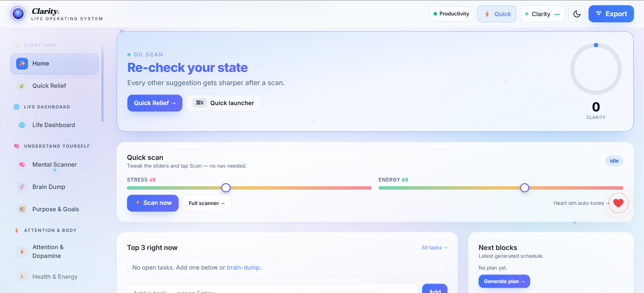Open Quick Relief from the sidebar
The height and width of the screenshot is (293, 644).
tap(54, 86)
